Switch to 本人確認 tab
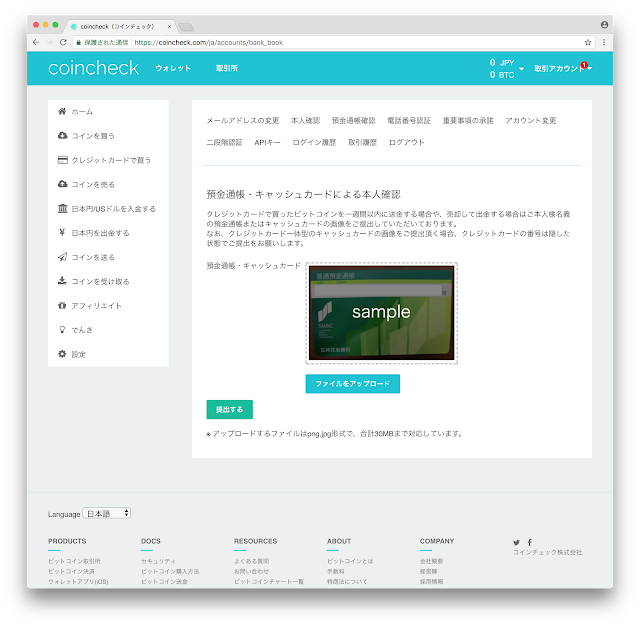This screenshot has width=640, height=627. 305,120
